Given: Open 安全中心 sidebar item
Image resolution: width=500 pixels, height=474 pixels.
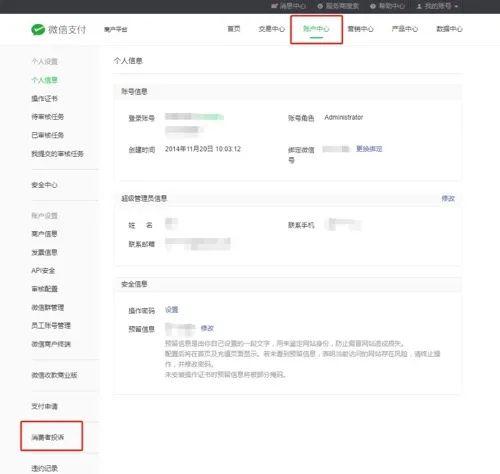Looking at the screenshot, I should [x=44, y=185].
